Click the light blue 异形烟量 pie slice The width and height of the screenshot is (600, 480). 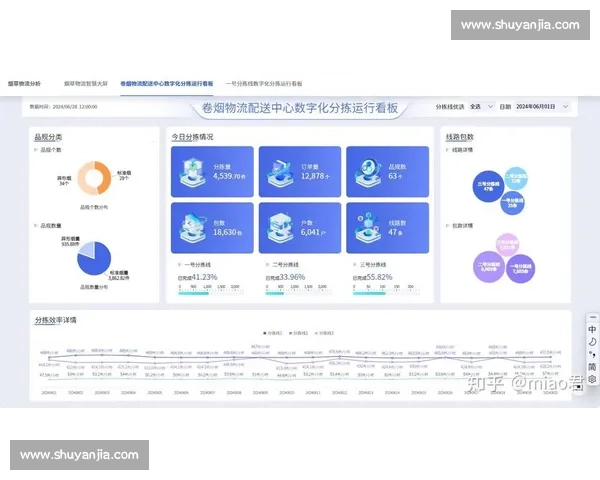pos(87,250)
